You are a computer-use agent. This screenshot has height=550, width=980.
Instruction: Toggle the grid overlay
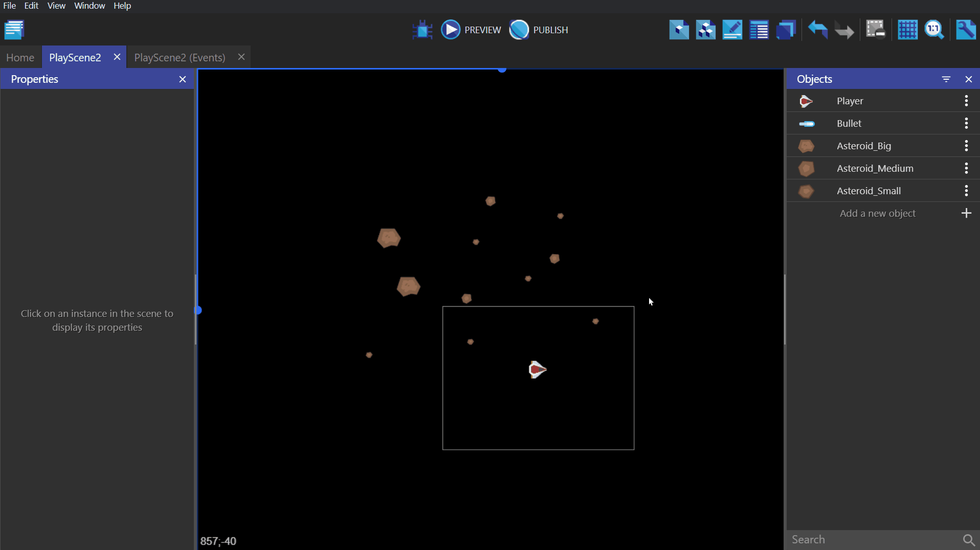tap(908, 30)
